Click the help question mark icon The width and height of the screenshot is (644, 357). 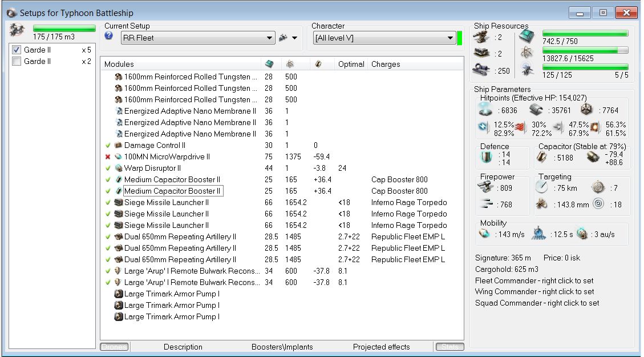tap(108, 36)
